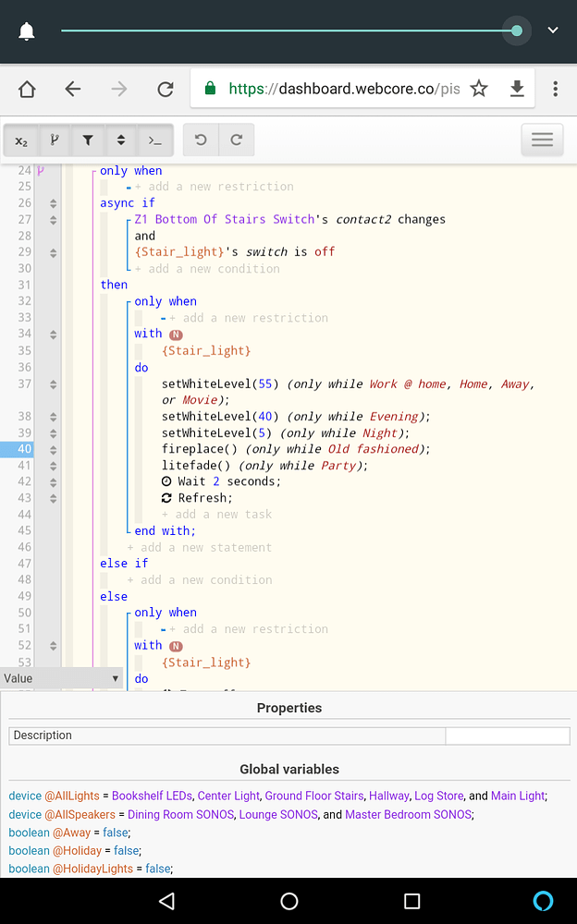
Task: Click the reorder arrows on line 37
Action: 53,384
